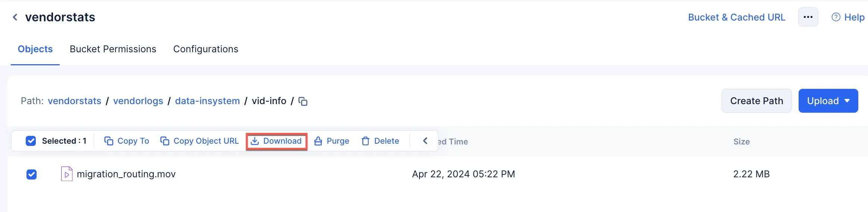Open the three-dots more options menu
This screenshot has width=868, height=212.
click(x=808, y=17)
